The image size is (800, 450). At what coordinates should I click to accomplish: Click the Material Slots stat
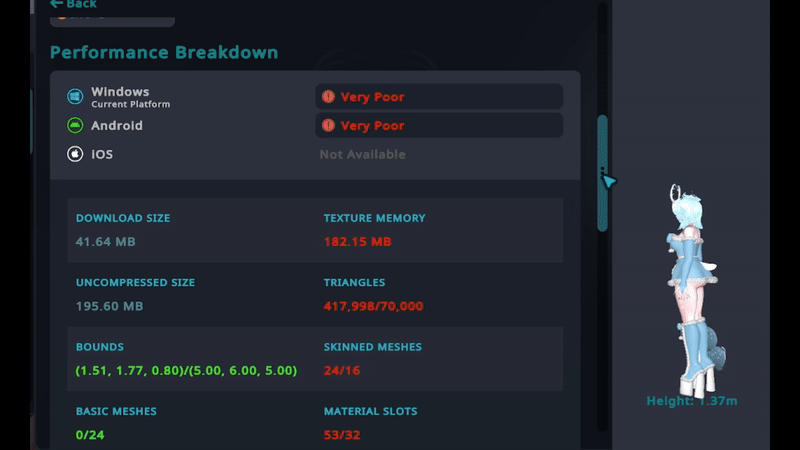pos(370,423)
